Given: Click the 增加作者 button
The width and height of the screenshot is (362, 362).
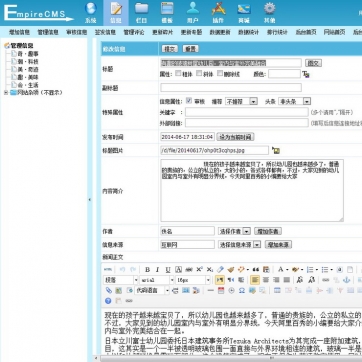Looking at the screenshot, I should coord(268,231).
